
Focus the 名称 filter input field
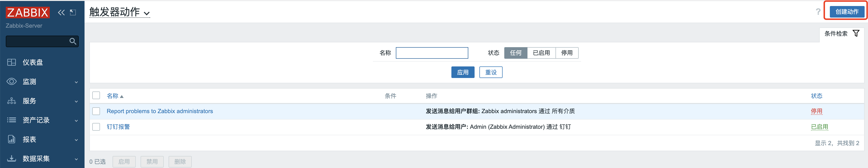point(432,53)
